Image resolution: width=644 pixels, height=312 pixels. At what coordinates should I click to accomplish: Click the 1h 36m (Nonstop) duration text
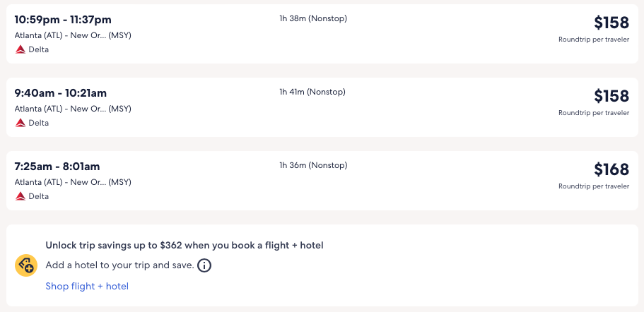313,165
